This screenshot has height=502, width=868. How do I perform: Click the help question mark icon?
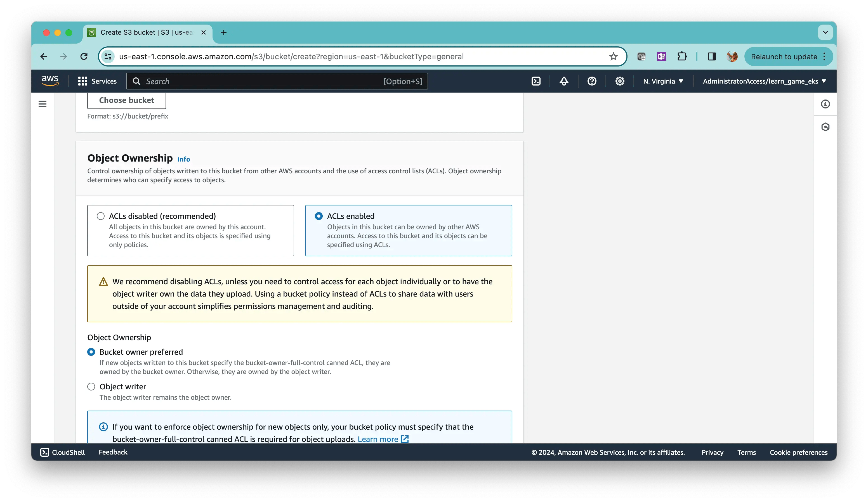pyautogui.click(x=591, y=81)
